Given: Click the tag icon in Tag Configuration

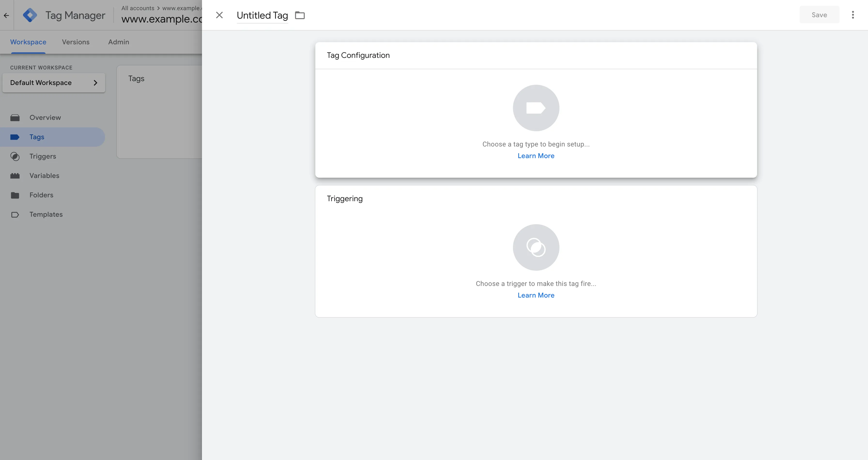Looking at the screenshot, I should coord(536,108).
